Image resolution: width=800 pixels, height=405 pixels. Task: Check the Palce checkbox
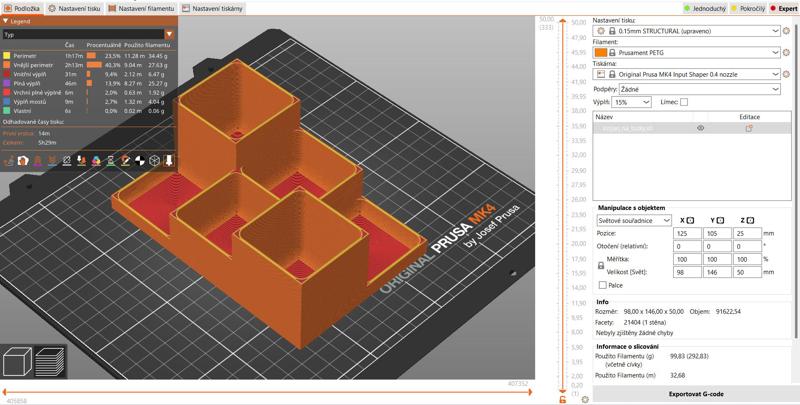[602, 285]
